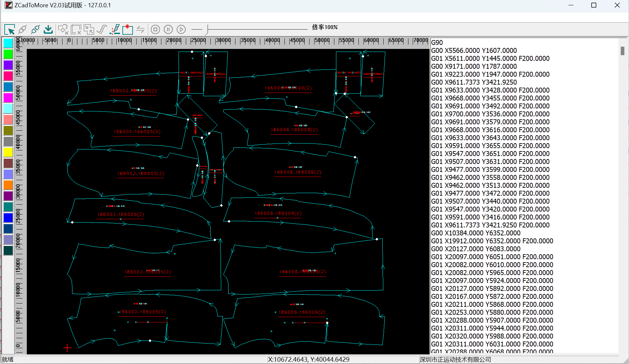Click the knife cutting tool icon
Viewport: 629px width, 364px height.
point(115,30)
